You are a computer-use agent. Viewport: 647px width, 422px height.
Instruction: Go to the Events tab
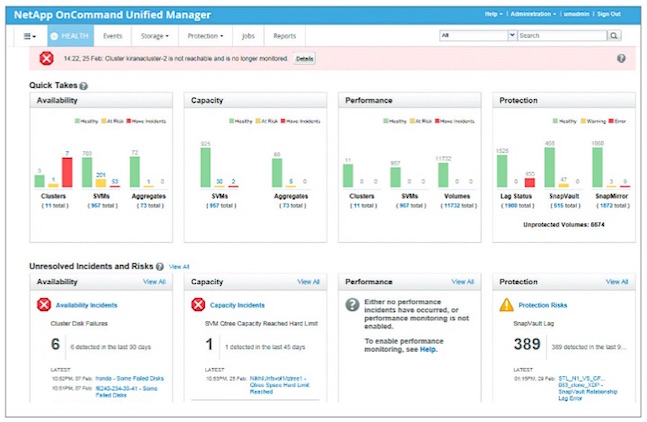click(113, 36)
